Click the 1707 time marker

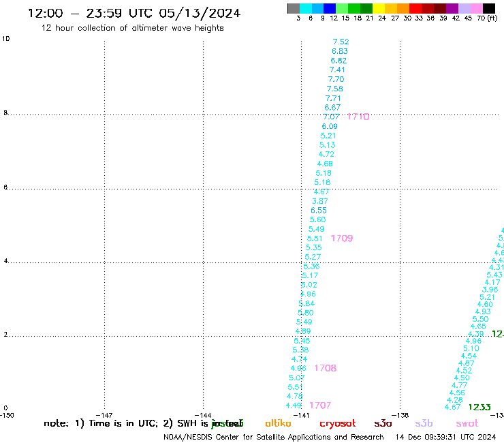320,406
